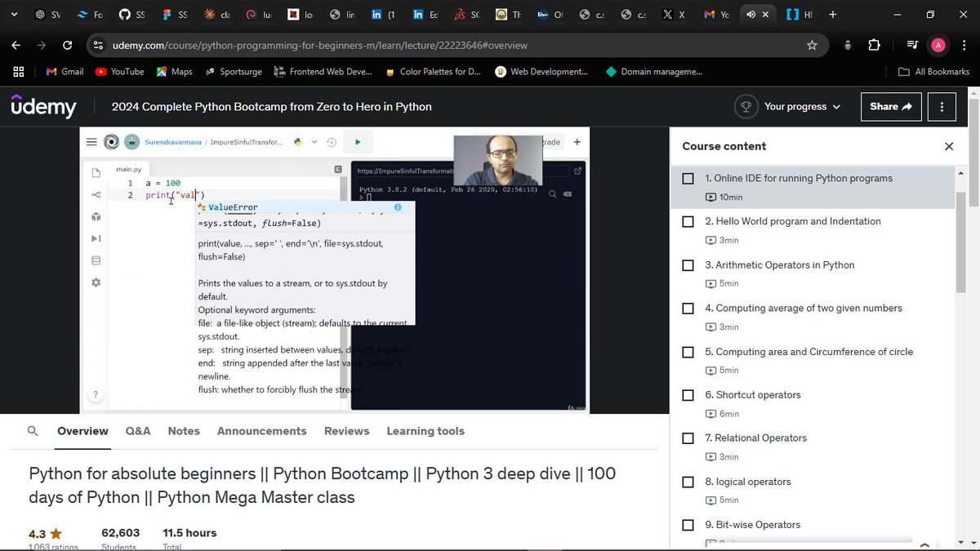Viewport: 980px width, 551px height.
Task: Click the Course content panel scrollbar
Action: 961,241
